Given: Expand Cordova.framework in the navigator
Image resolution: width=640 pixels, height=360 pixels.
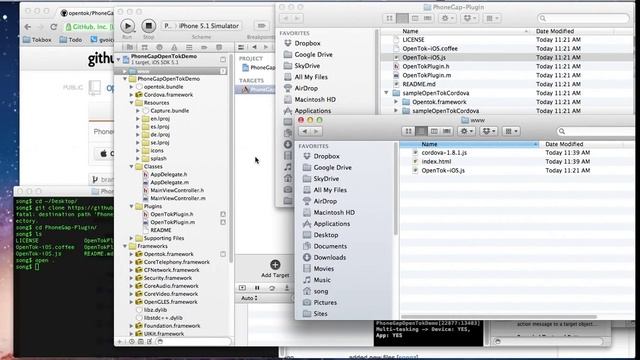Looking at the screenshot, I should 131,95.
